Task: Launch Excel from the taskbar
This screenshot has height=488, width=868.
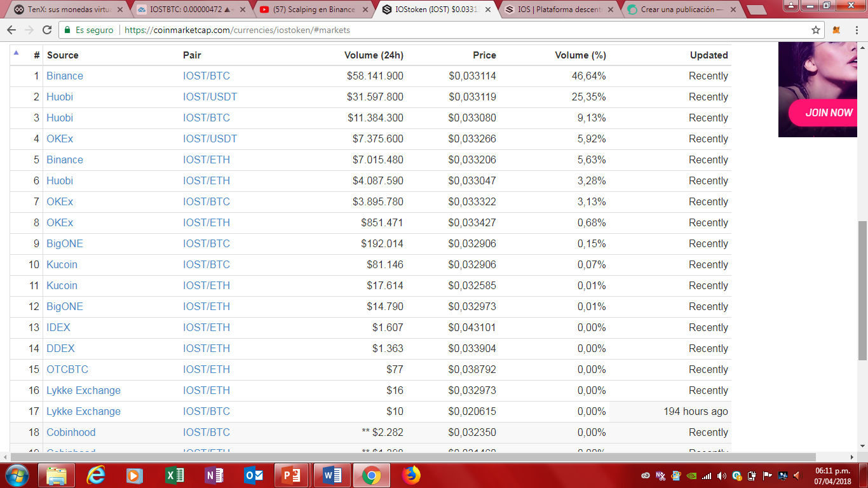Action: [x=174, y=475]
